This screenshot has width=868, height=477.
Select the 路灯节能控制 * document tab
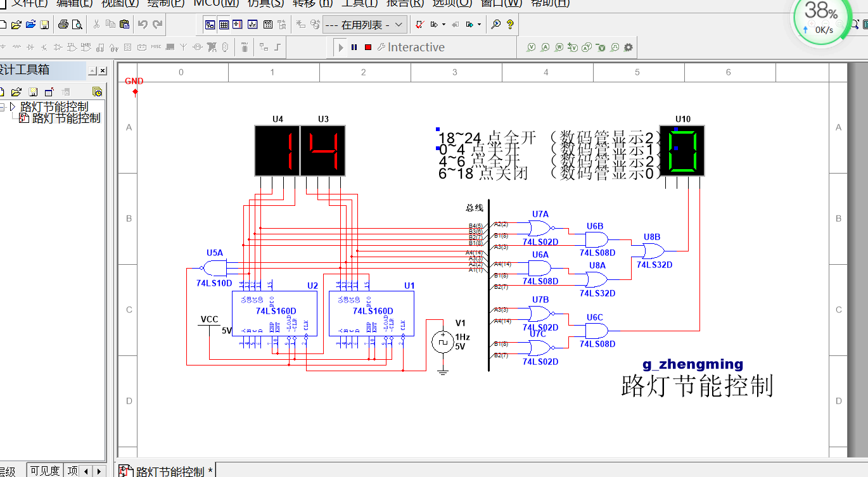(x=167, y=471)
